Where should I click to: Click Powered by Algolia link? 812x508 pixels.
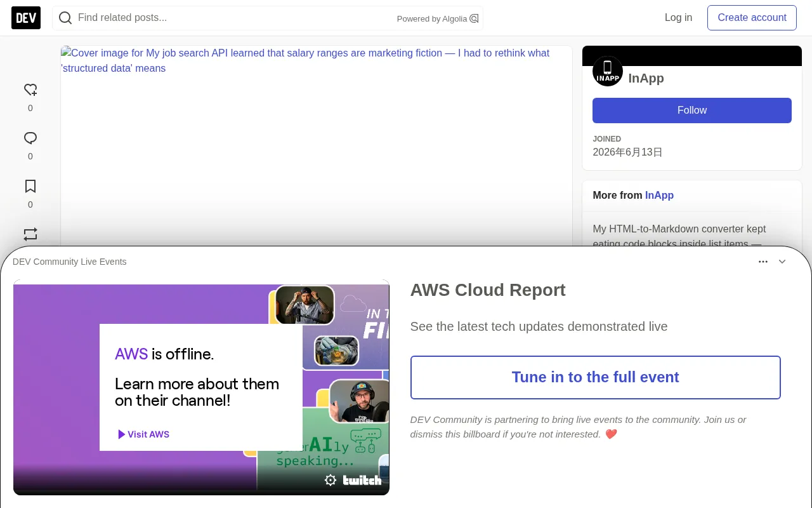[438, 18]
